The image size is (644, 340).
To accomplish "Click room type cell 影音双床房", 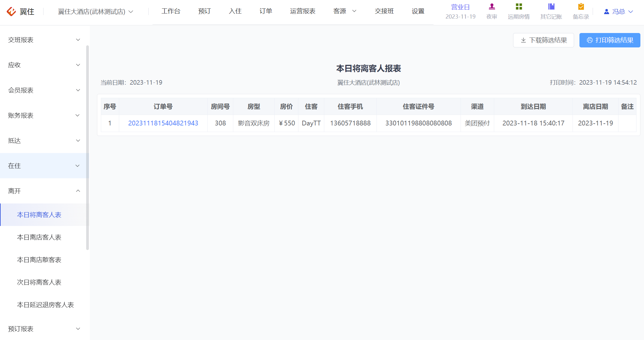I will 254,123.
